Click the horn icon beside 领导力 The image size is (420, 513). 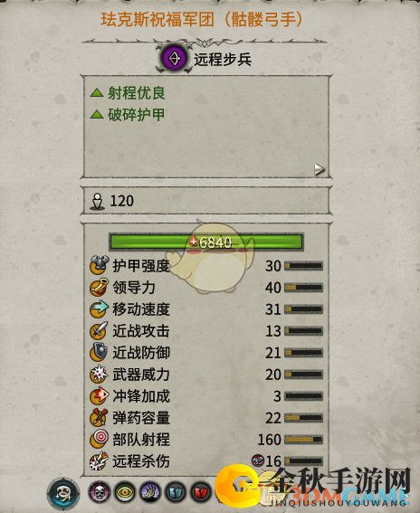(x=99, y=287)
